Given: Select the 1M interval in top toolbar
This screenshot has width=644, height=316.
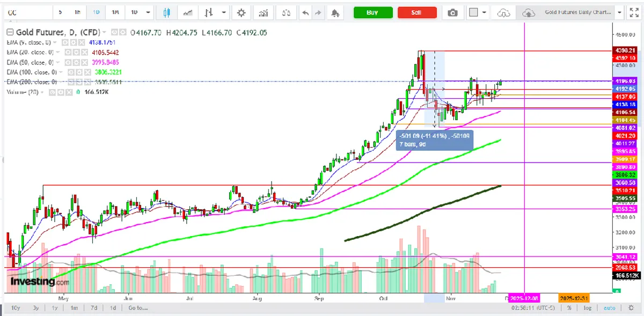Looking at the screenshot, I should 115,12.
